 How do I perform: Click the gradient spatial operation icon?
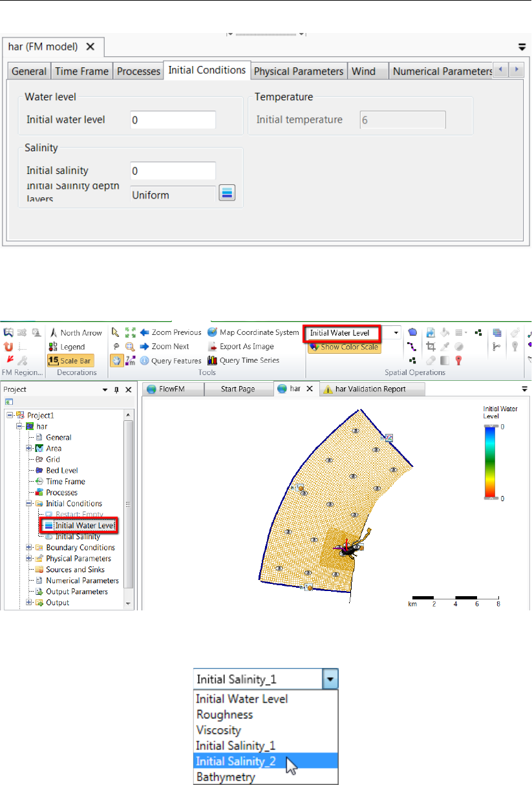(445, 360)
